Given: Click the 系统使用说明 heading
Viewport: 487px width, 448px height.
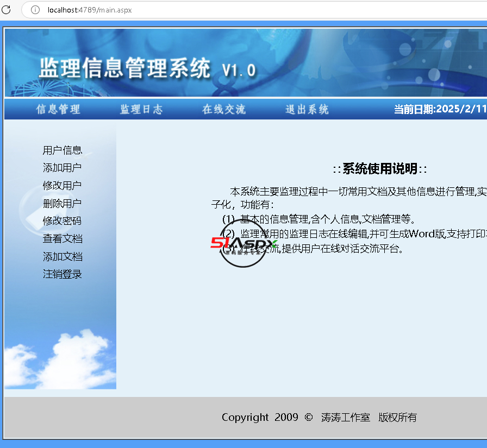Looking at the screenshot, I should point(380,169).
